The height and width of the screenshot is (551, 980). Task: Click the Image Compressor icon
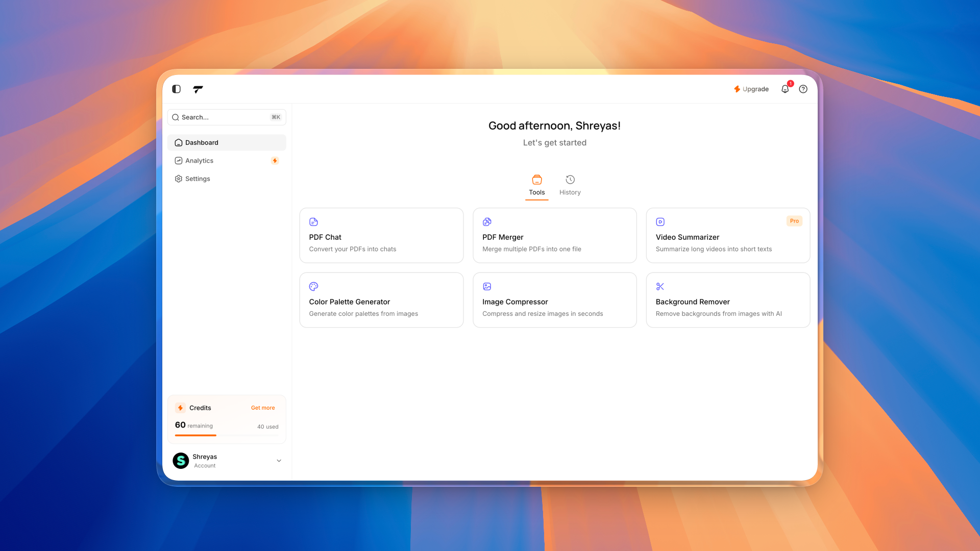487,287
